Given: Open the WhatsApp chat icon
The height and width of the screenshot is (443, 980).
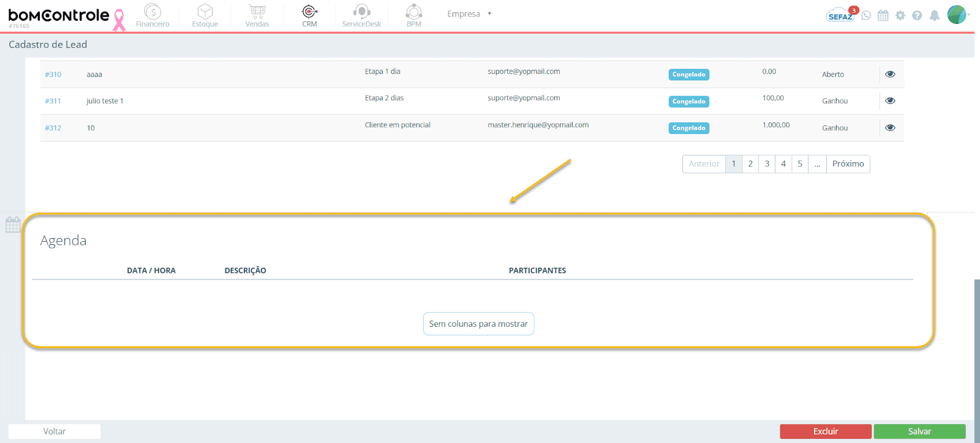Looking at the screenshot, I should [866, 15].
